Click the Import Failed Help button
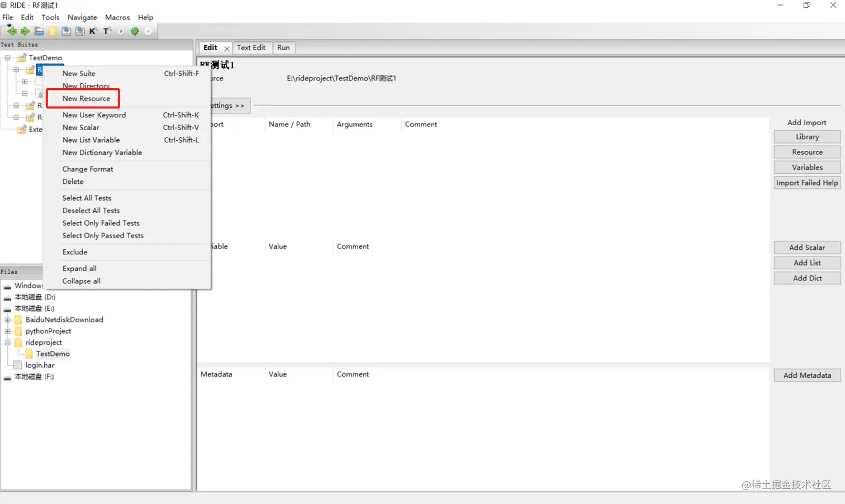This screenshot has width=845, height=504. 807,183
